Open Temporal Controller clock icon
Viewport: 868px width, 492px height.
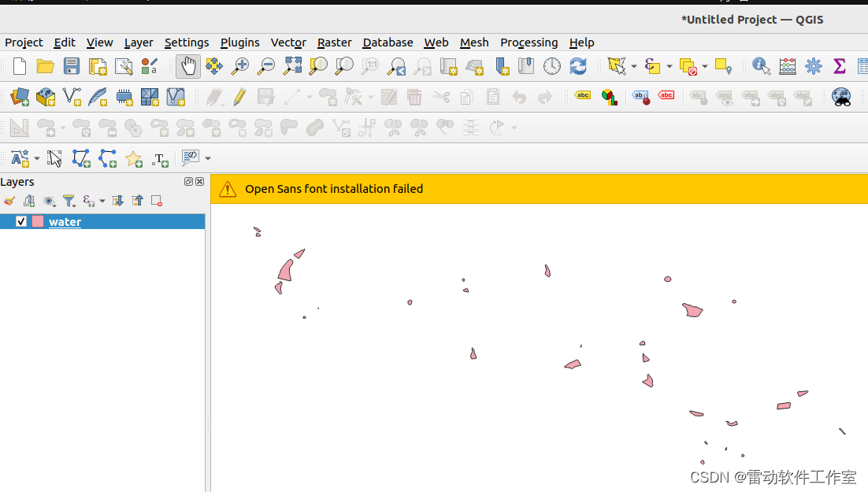click(552, 66)
